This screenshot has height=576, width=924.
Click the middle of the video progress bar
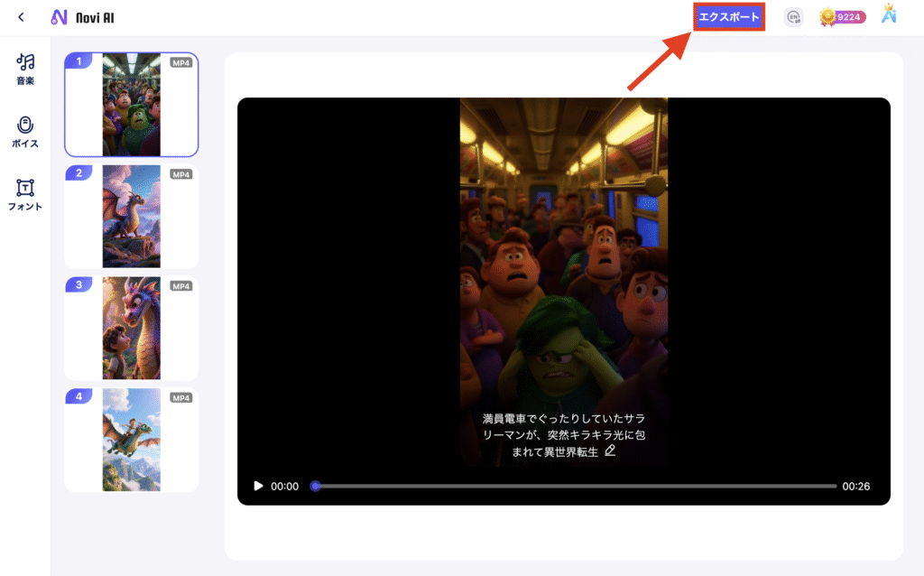click(x=576, y=486)
